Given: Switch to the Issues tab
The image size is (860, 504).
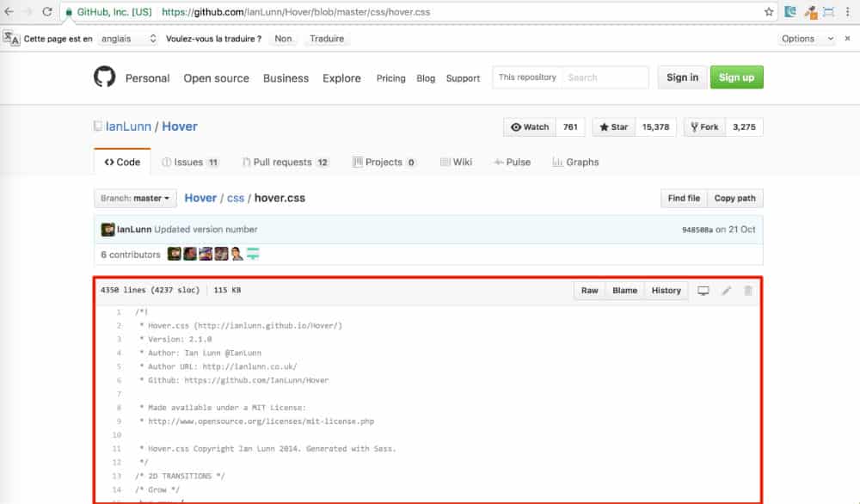Looking at the screenshot, I should coord(191,162).
